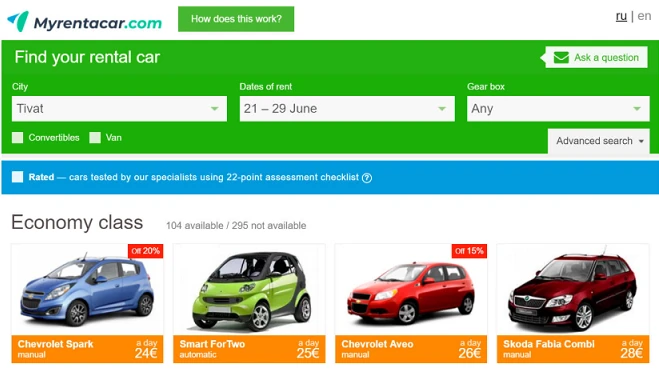Tick the Convertibles checkbox
659x377 pixels.
click(x=18, y=137)
